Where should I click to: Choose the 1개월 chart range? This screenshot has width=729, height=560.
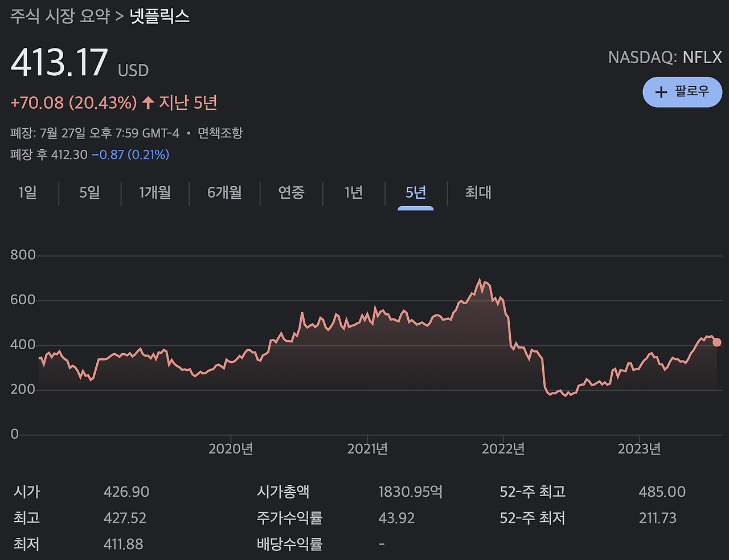coord(155,193)
